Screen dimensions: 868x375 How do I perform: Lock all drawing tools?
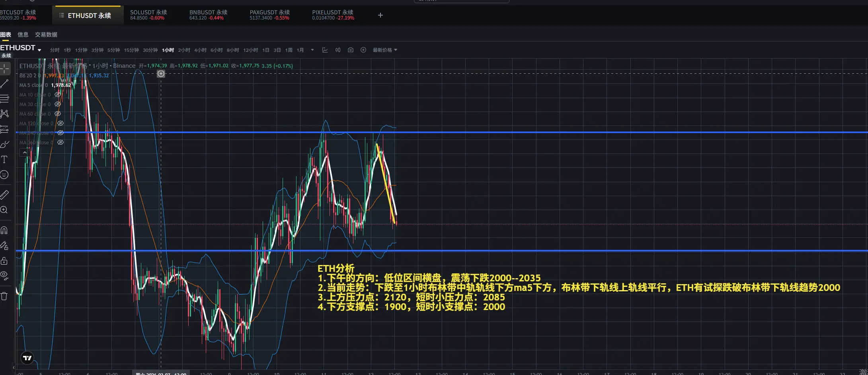(4, 261)
